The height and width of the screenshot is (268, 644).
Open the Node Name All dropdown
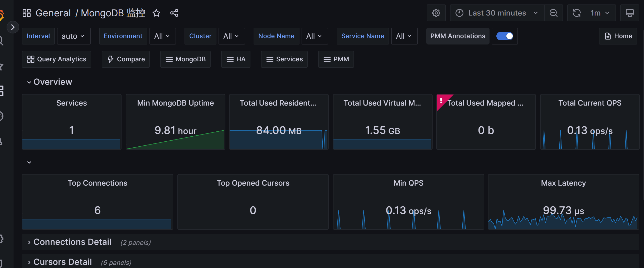[315, 36]
